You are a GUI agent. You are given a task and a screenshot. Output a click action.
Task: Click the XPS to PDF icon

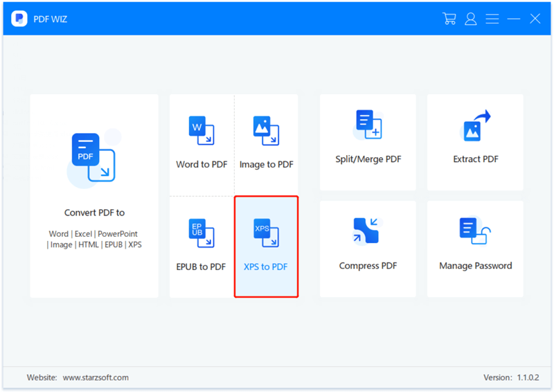point(266,233)
